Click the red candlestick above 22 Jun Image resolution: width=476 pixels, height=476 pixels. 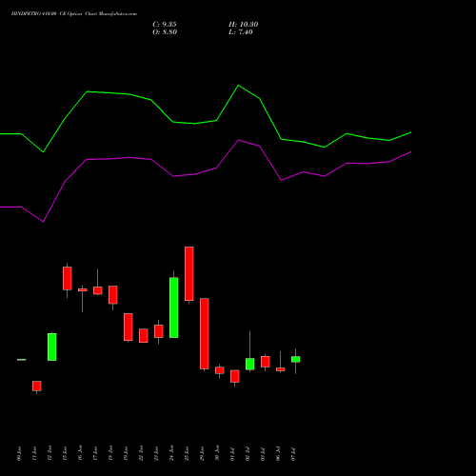[144, 335]
